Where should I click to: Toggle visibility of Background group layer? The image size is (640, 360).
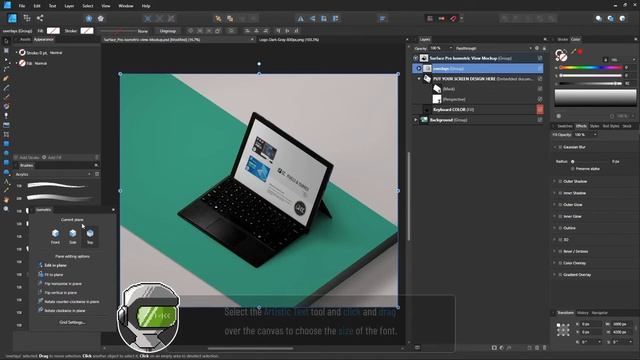[540, 120]
